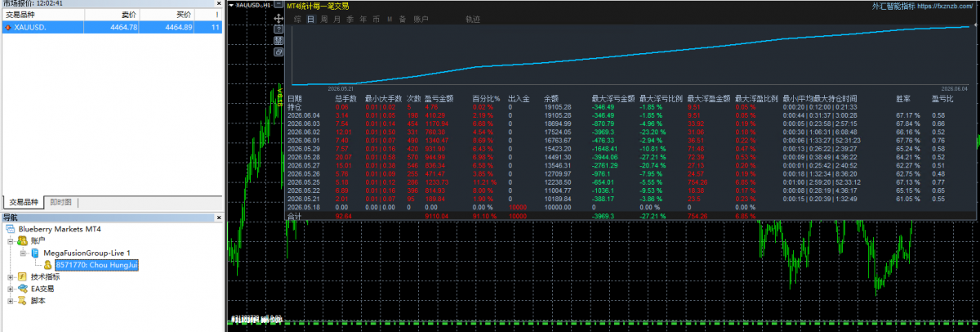Click the EA交易 hat icon
980x332 pixels.
pyautogui.click(x=22, y=289)
